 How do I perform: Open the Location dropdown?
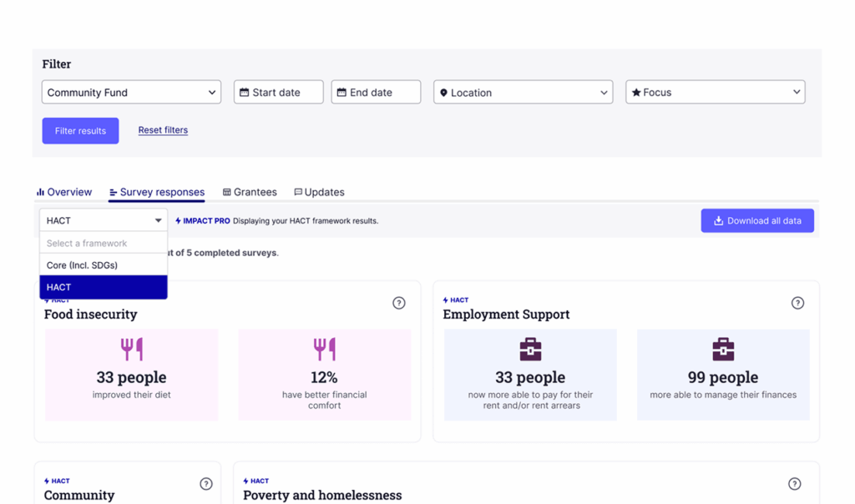point(523,92)
